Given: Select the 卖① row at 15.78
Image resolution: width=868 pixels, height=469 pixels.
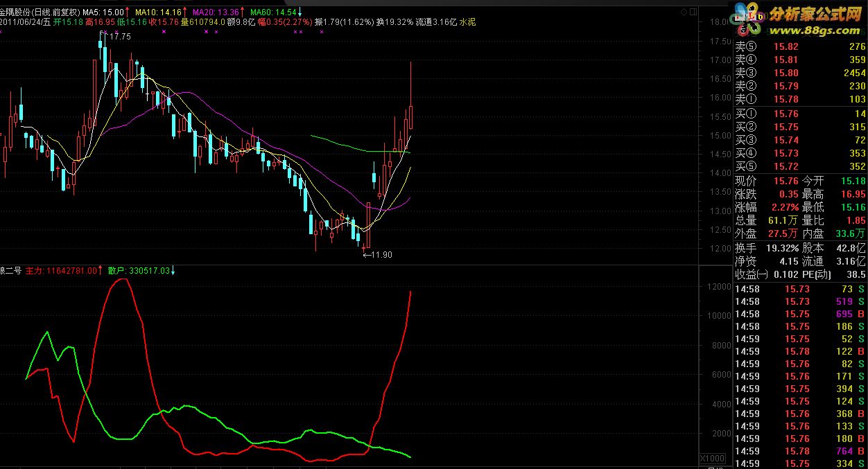Looking at the screenshot, I should [801, 99].
